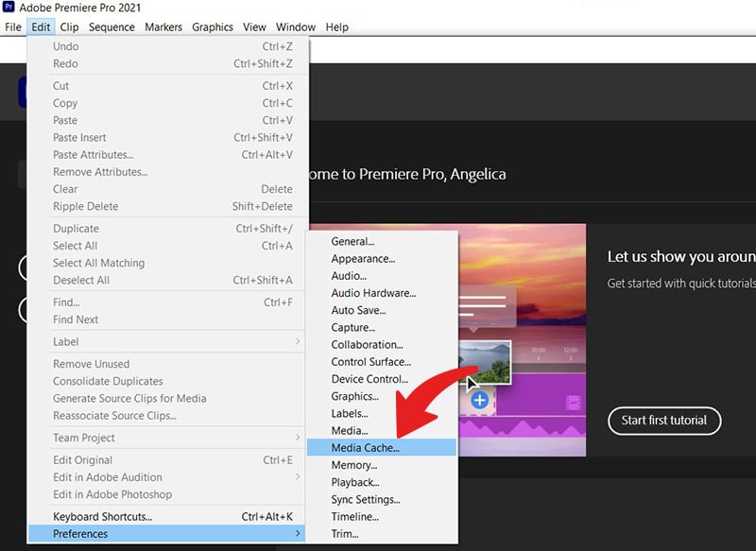Open Appearance... preferences
This screenshot has width=756, height=551.
click(382, 259)
